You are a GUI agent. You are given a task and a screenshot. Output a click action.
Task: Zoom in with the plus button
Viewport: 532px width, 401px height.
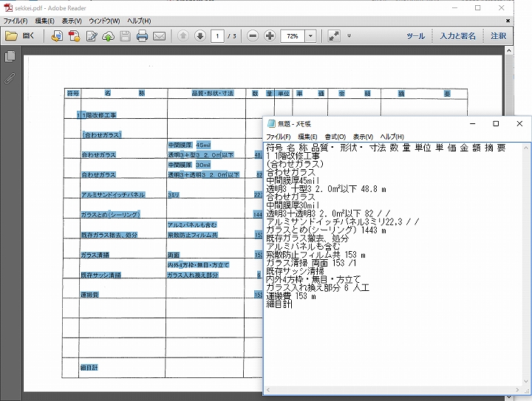tap(270, 35)
